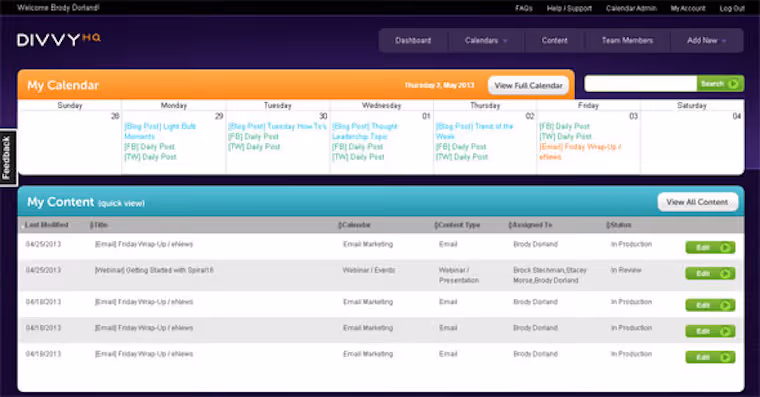
Task: Click 'Webinar / Events' calendar cell
Action: (369, 270)
